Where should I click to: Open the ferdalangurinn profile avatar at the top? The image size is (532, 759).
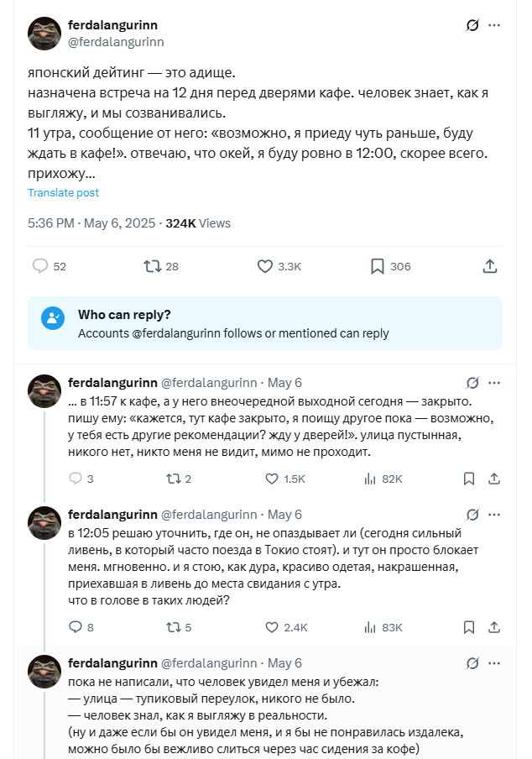(44, 34)
